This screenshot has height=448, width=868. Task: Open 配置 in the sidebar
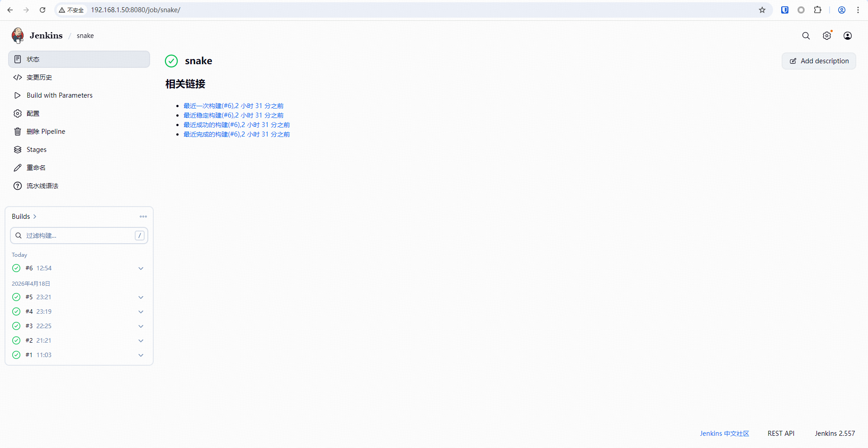click(79, 113)
